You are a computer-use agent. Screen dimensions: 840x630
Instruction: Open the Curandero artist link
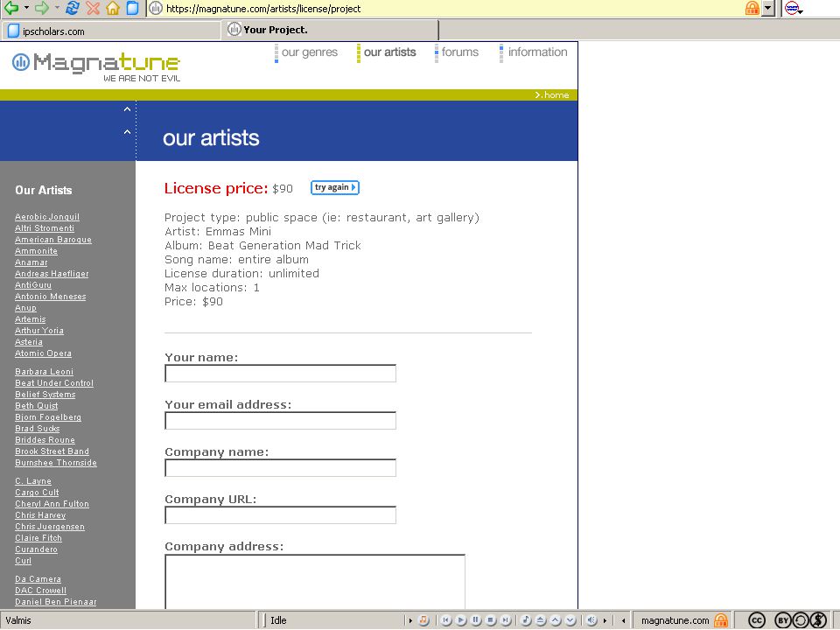(x=36, y=549)
